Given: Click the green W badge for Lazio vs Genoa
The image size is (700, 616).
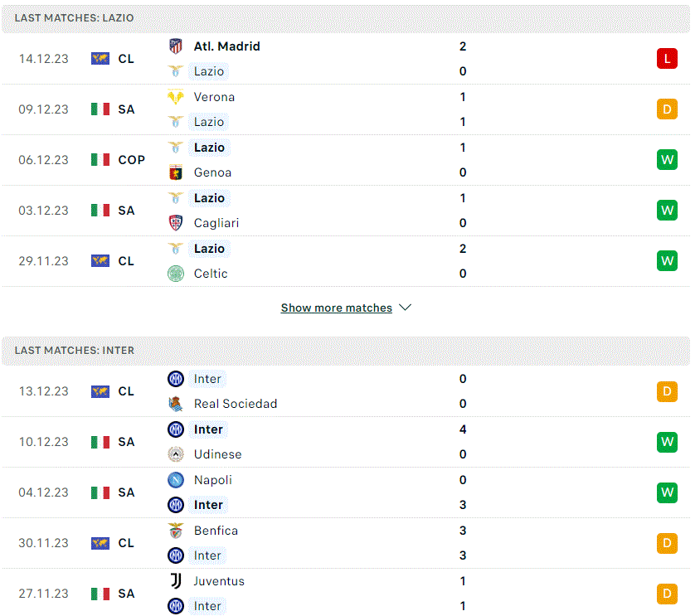Looking at the screenshot, I should (667, 160).
